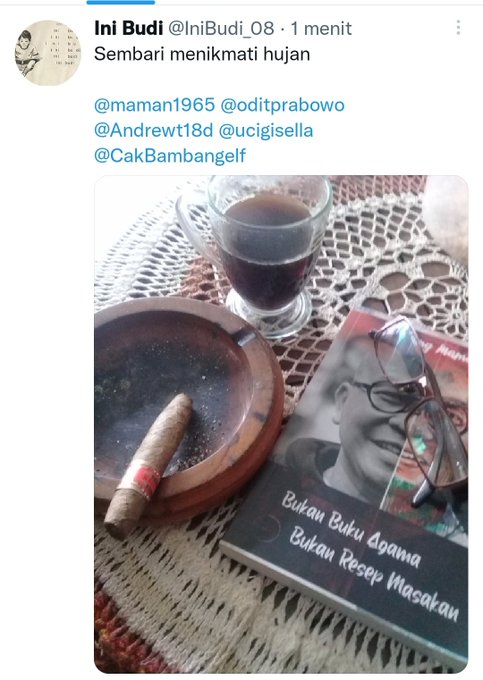Viewport: 483px width, 680px height.
Task: Open the @IniBudi_08 handle
Action: coord(221,29)
